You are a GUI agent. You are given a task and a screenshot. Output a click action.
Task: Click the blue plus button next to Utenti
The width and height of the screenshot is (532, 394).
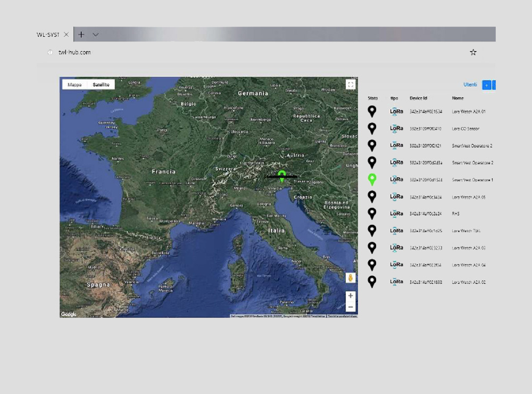coord(487,85)
